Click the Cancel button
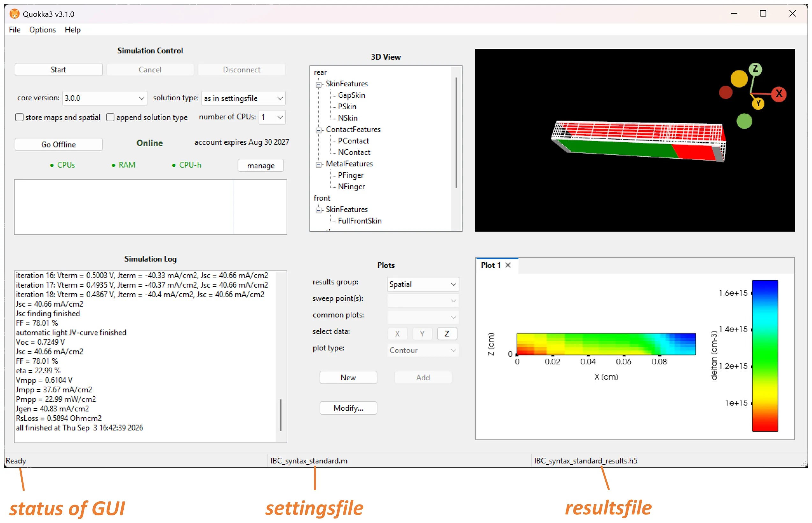This screenshot has height=523, width=812. pyautogui.click(x=150, y=70)
